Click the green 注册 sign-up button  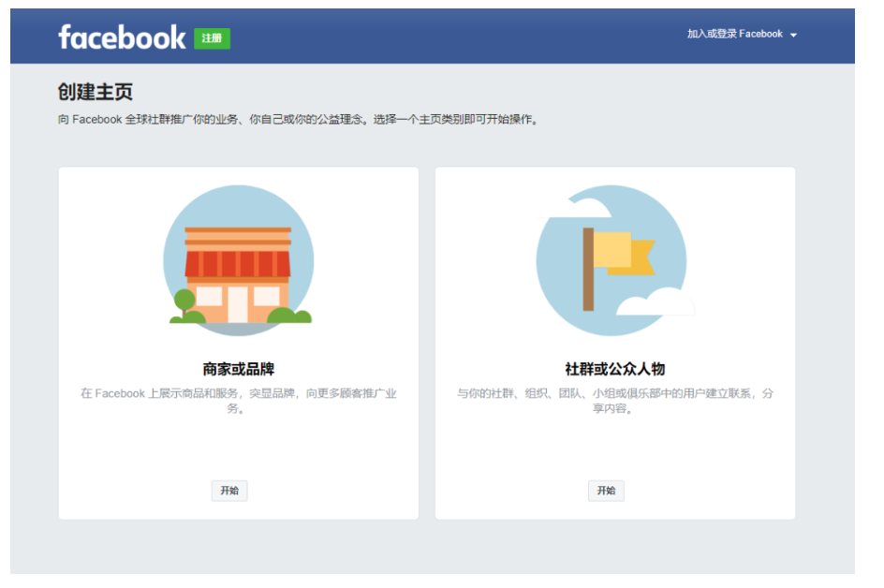(212, 38)
